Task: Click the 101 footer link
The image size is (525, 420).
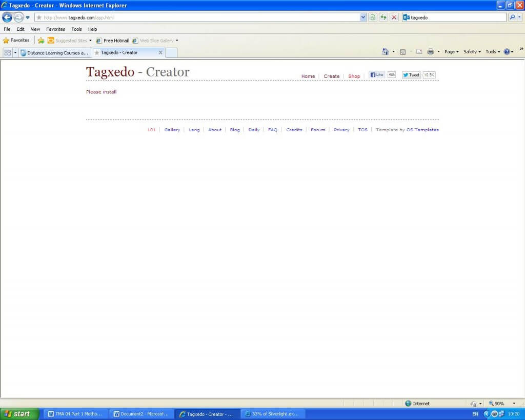Action: pyautogui.click(x=151, y=130)
